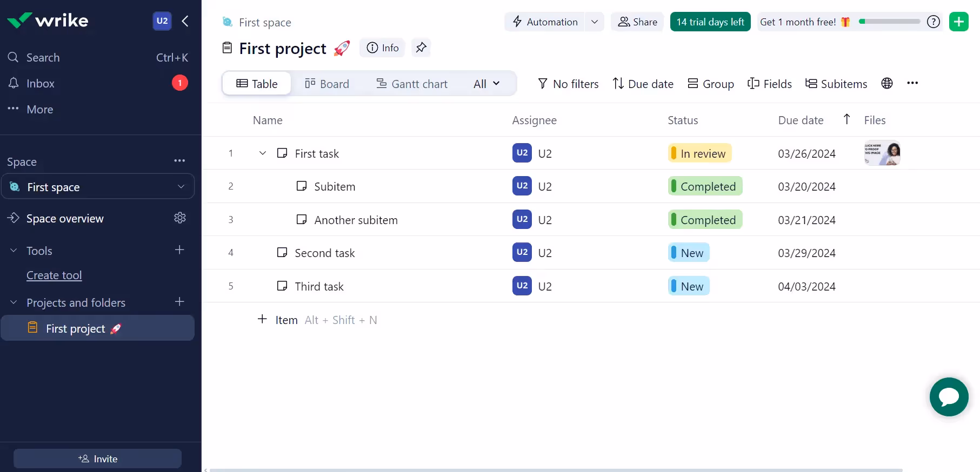The width and height of the screenshot is (980, 472).
Task: Pin the First project with pin icon
Action: point(421,48)
